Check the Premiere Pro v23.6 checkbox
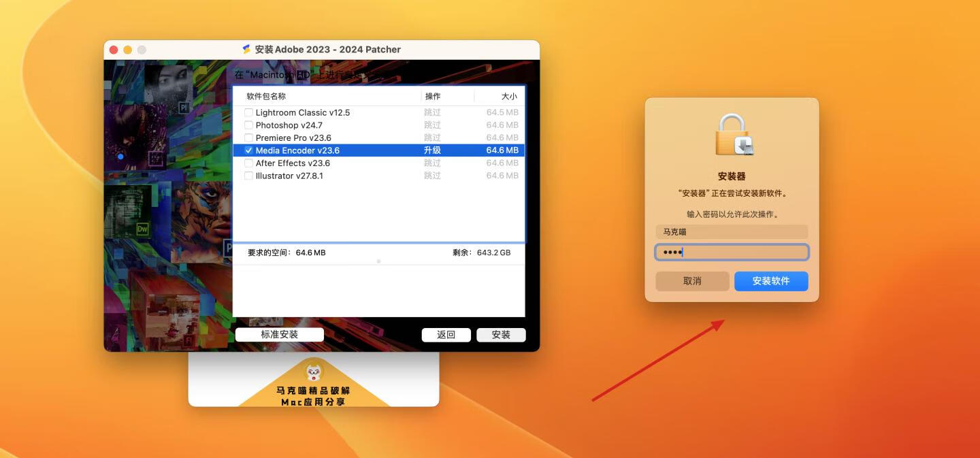980x458 pixels. point(248,137)
